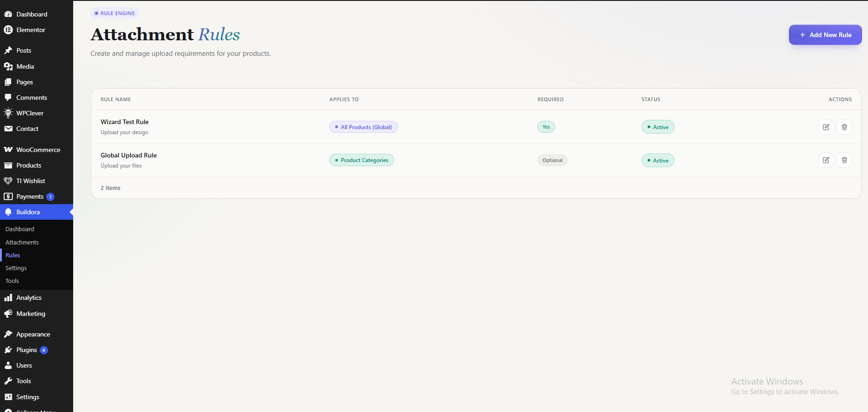The width and height of the screenshot is (868, 412).
Task: Click Active status of Global Upload Rule
Action: [658, 160]
